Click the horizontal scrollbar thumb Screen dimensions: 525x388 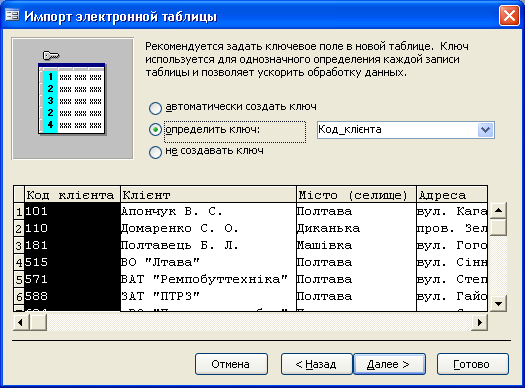pyautogui.click(x=38, y=322)
